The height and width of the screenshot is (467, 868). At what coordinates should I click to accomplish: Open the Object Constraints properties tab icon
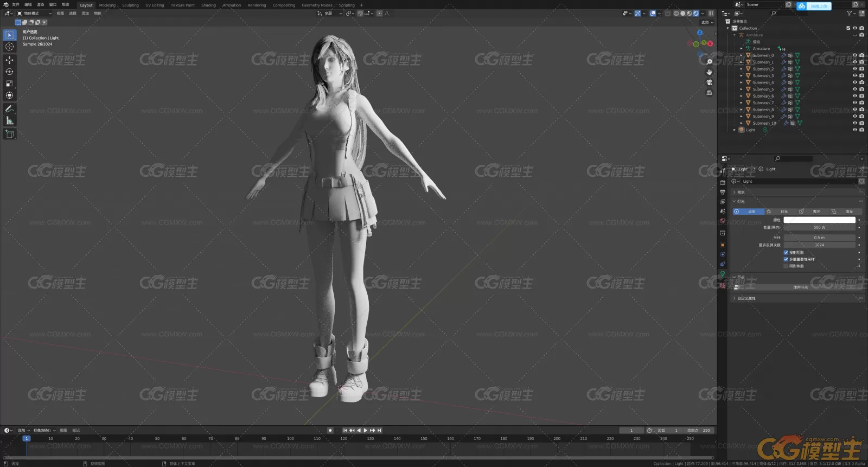pos(723,264)
